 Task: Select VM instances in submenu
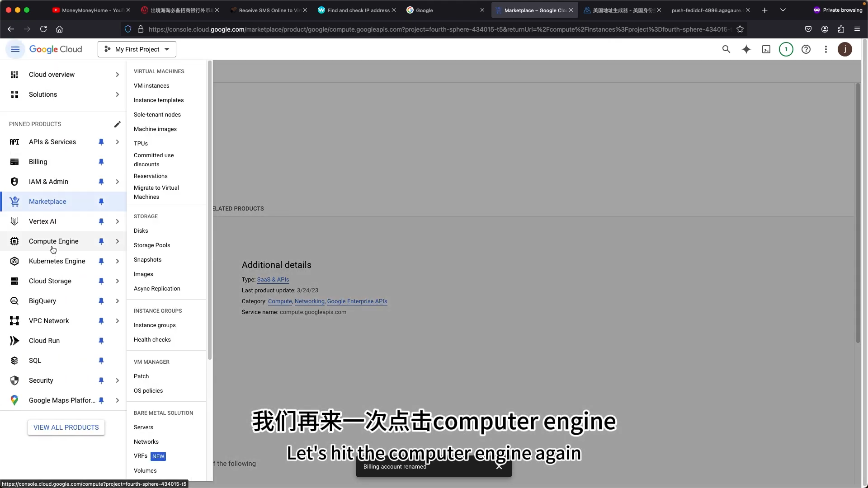[151, 86]
